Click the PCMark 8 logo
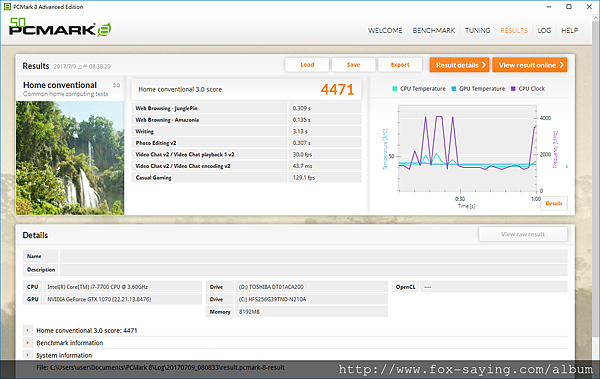 pos(60,28)
